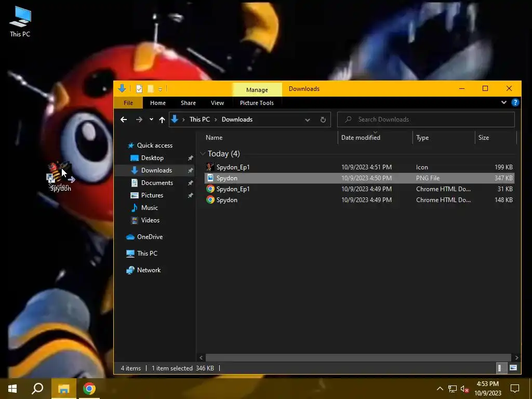Open the Recent locations dropdown

click(151, 119)
